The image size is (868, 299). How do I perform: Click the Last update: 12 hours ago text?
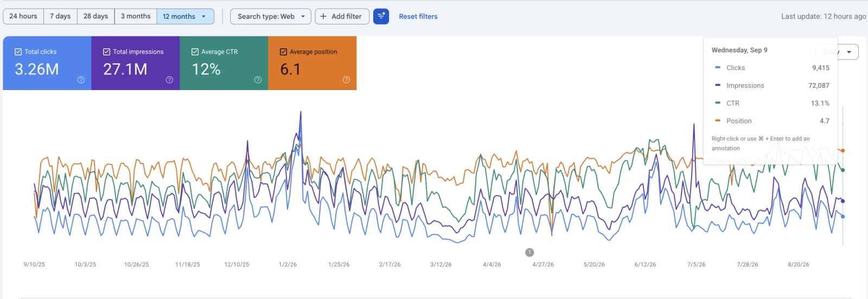pyautogui.click(x=824, y=16)
